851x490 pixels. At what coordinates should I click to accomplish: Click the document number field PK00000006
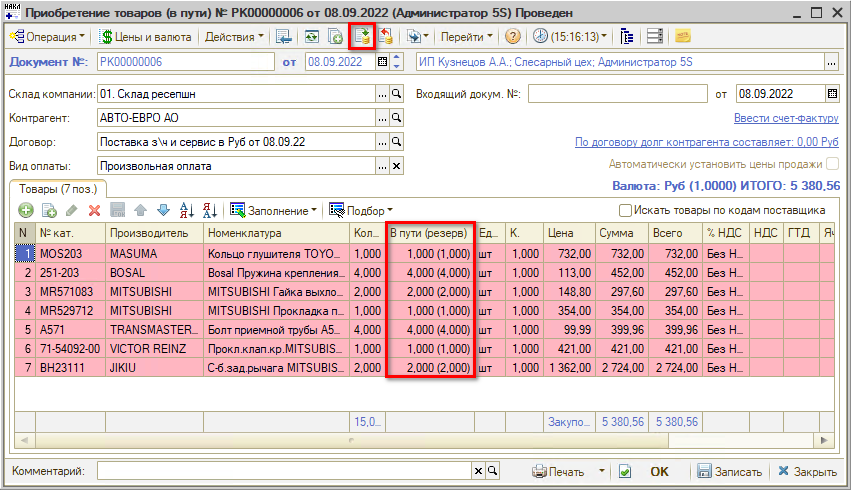(186, 62)
